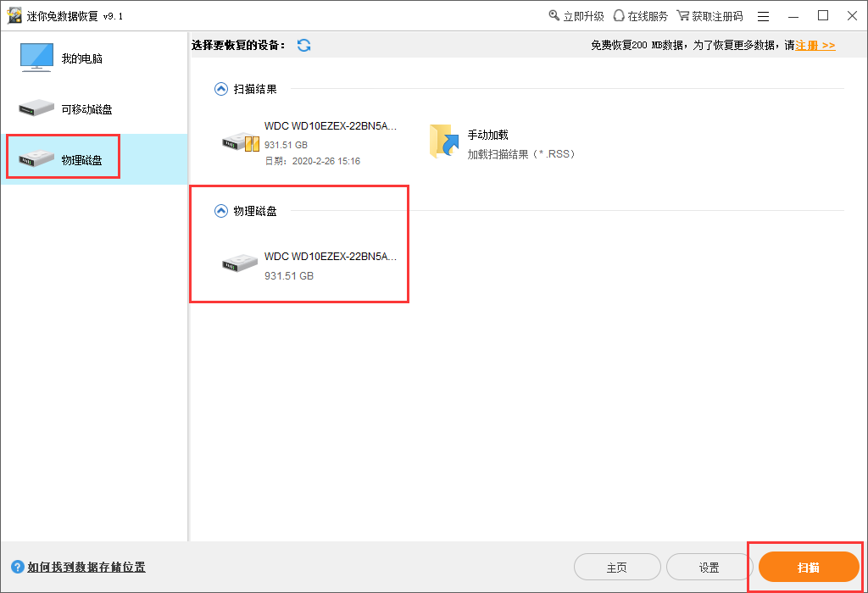868x593 pixels.
Task: Click the paused-scan drive icon under 扫描结果
Action: [240, 142]
